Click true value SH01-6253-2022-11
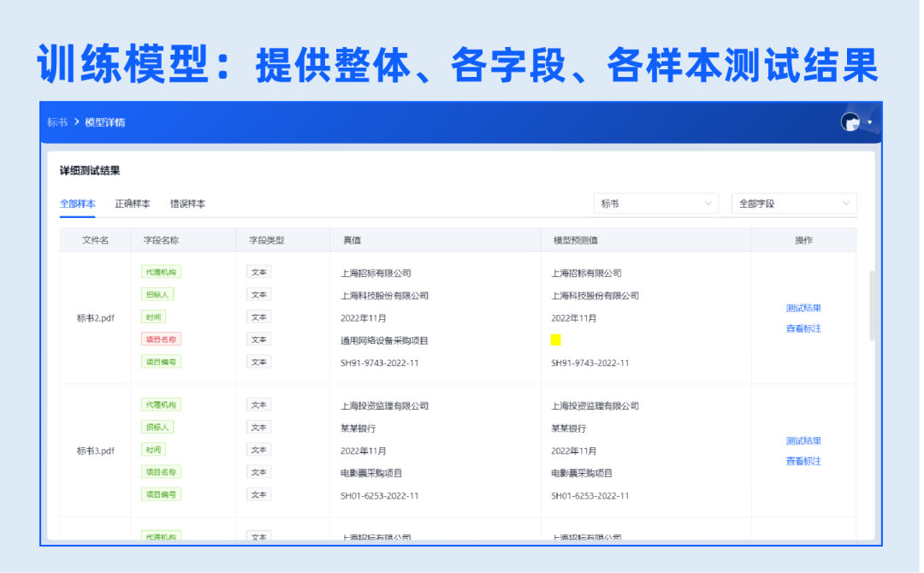Screen dimensions: 924x573 (382, 498)
